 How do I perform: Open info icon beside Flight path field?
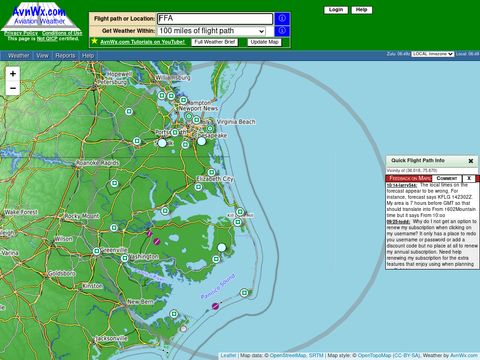282,18
